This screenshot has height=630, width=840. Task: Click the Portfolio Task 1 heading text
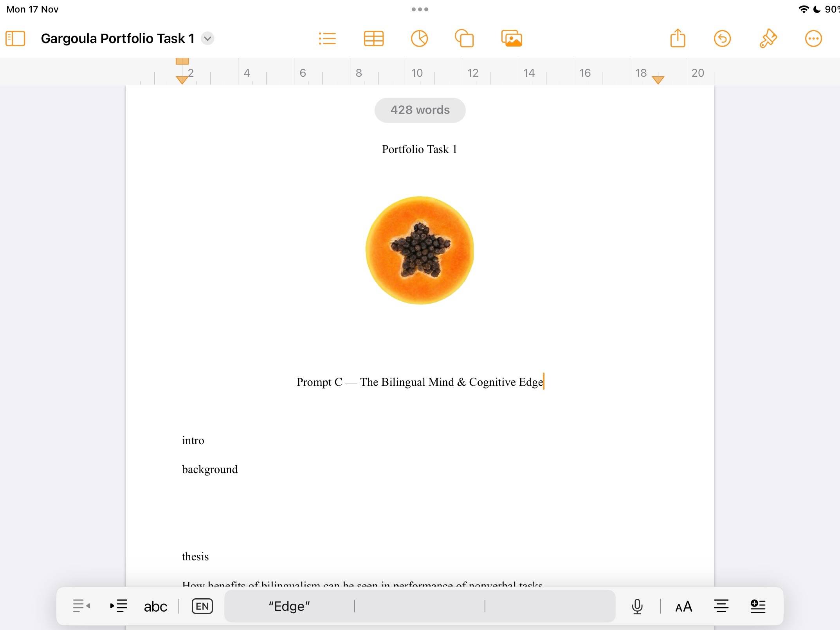(x=420, y=149)
